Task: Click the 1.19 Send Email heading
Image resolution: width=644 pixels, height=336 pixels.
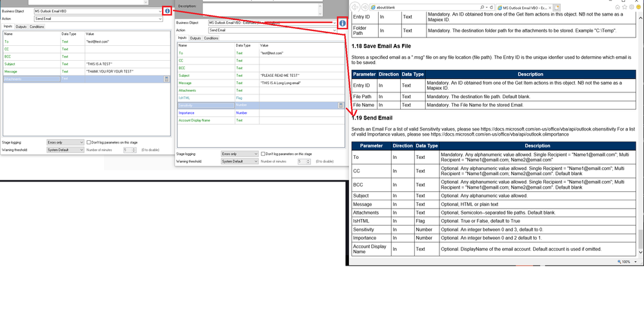Action: pos(372,118)
